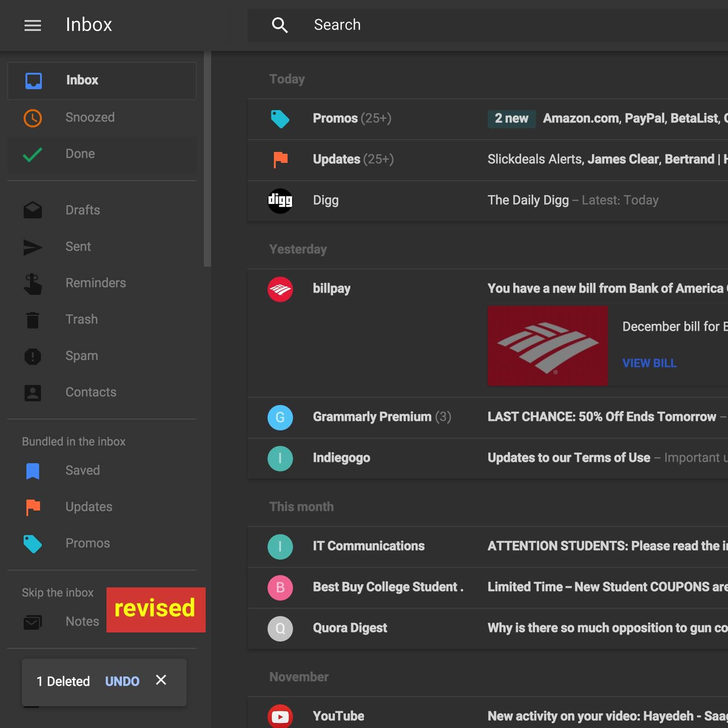Screen dimensions: 728x728
Task: Open the ATTENTION STUDENTS email
Action: [488, 546]
